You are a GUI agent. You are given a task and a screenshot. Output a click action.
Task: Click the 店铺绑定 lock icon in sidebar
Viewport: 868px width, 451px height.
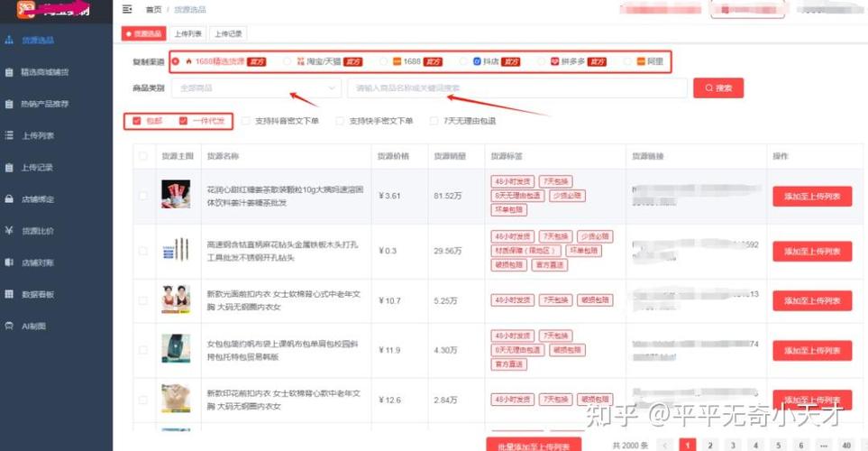(9, 199)
